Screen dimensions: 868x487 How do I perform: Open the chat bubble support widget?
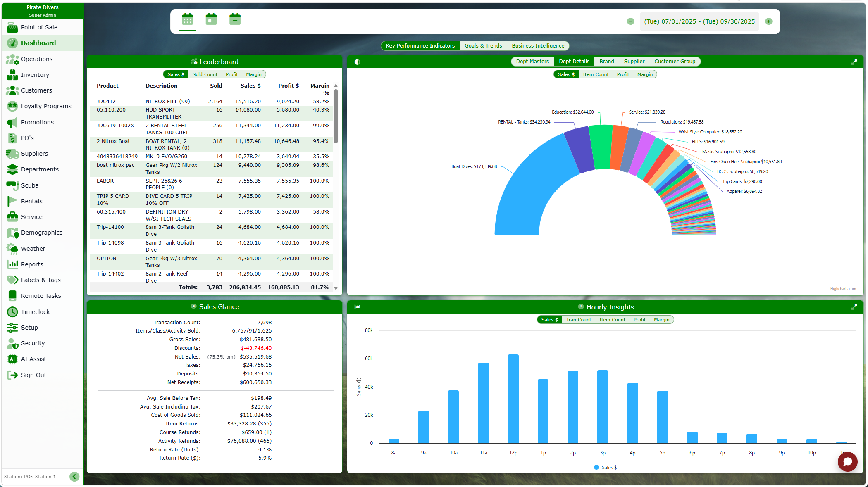847,462
